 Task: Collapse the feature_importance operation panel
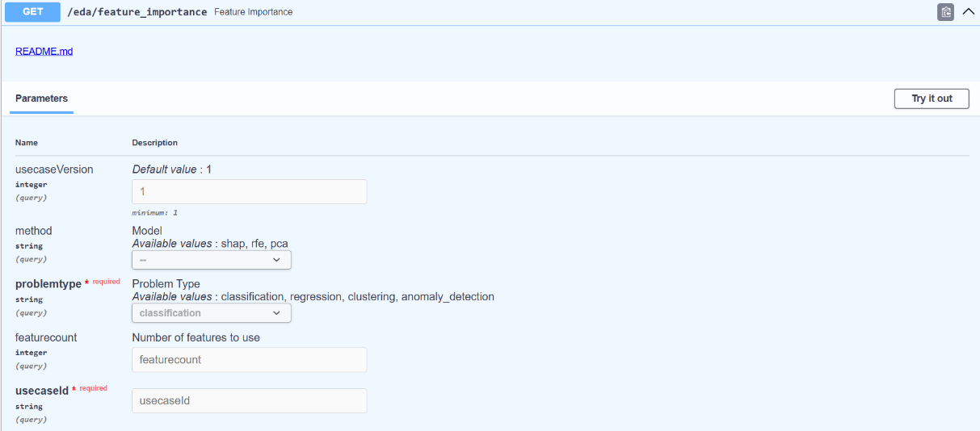pyautogui.click(x=969, y=12)
